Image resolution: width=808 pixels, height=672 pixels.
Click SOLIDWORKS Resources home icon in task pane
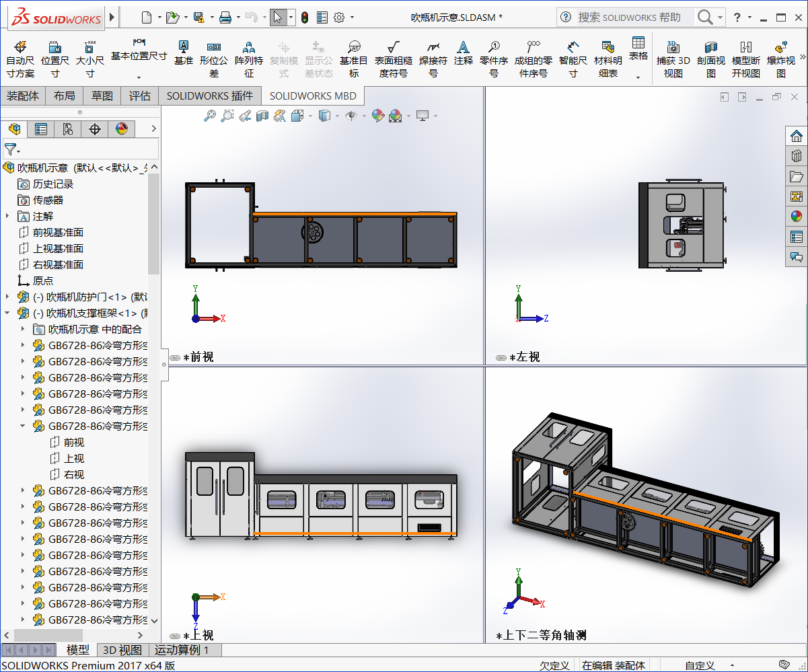coord(797,135)
